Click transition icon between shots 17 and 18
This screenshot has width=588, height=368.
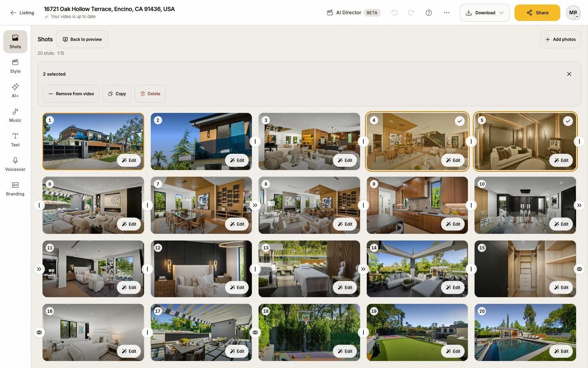255,332
